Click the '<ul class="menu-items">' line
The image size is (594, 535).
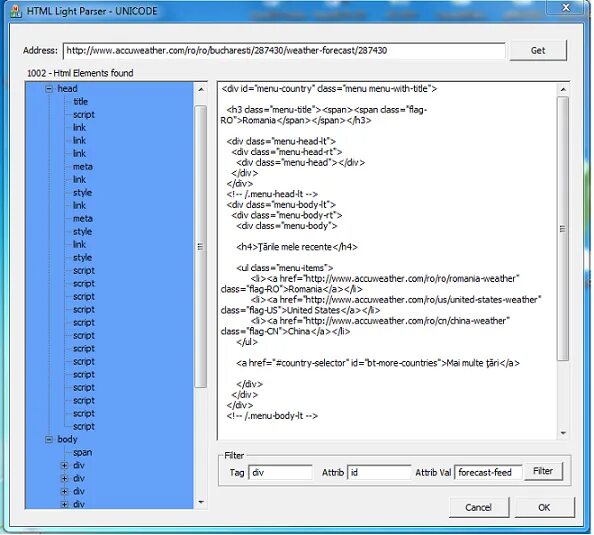284,268
